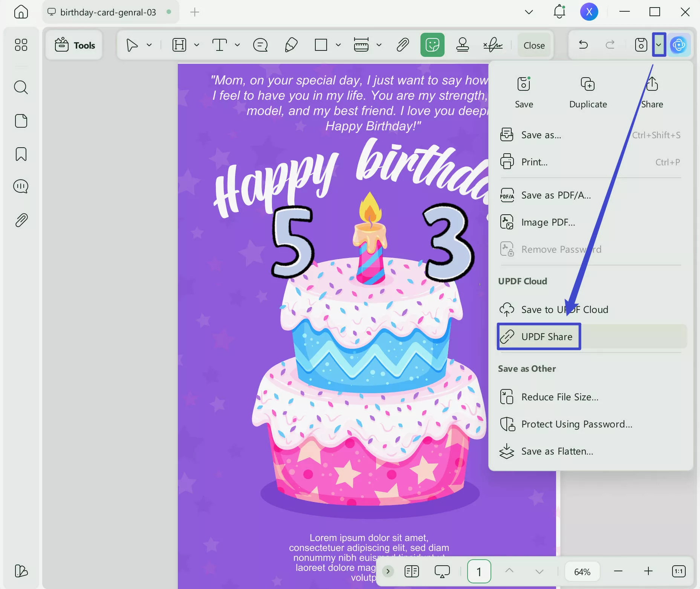Screen dimensions: 700x589
Task: Open the page thumbnails sidebar panel
Action: (x=21, y=121)
